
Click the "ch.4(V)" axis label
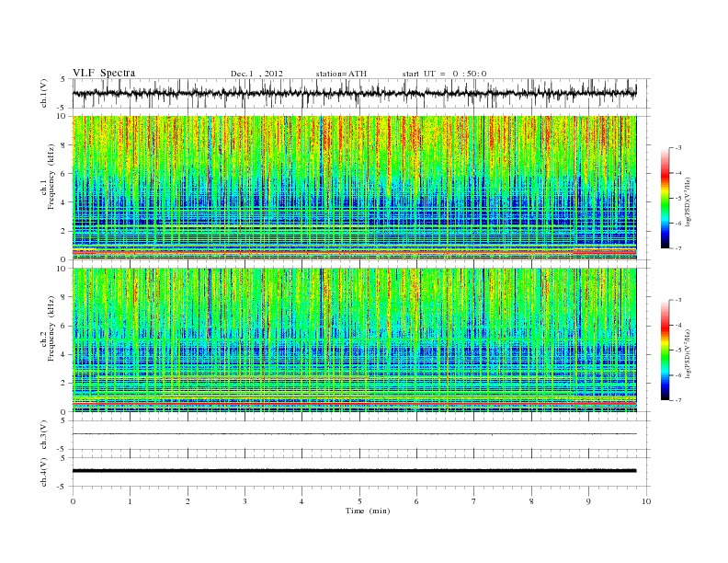pyautogui.click(x=44, y=472)
